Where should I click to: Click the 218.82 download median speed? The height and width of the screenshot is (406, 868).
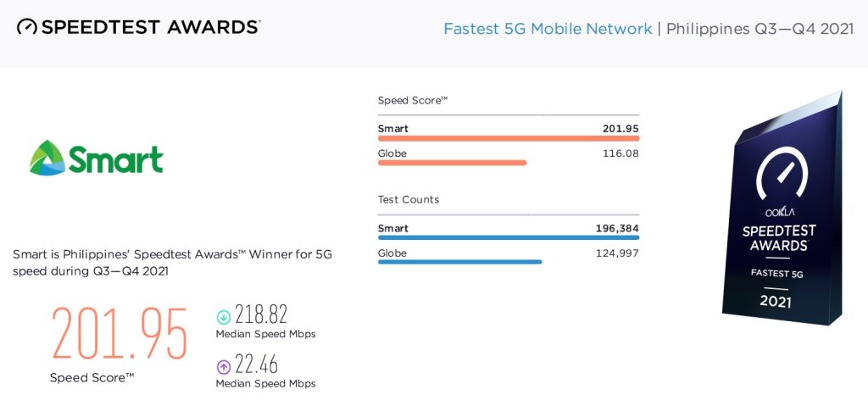pos(261,314)
